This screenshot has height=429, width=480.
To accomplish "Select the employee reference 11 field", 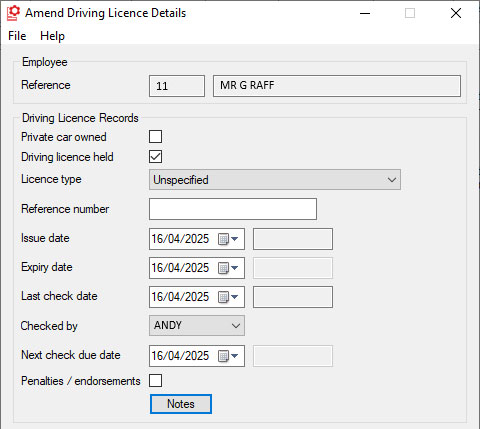I will click(x=177, y=86).
